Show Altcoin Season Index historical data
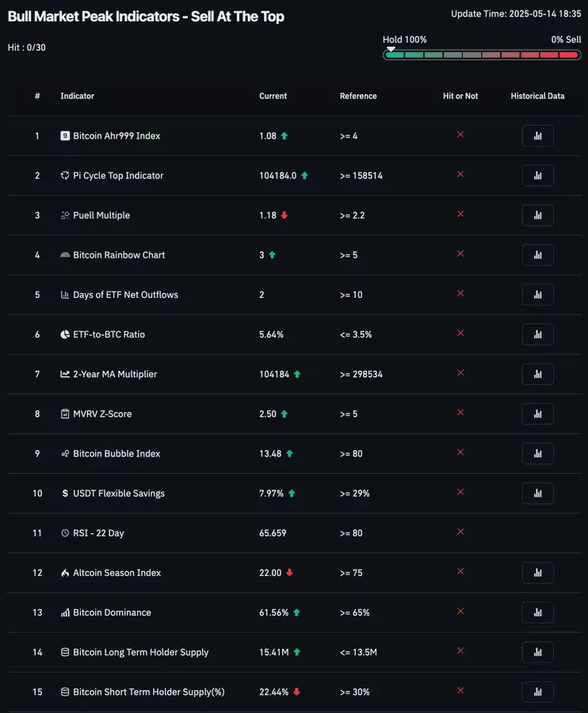This screenshot has height=713, width=588. tap(537, 573)
